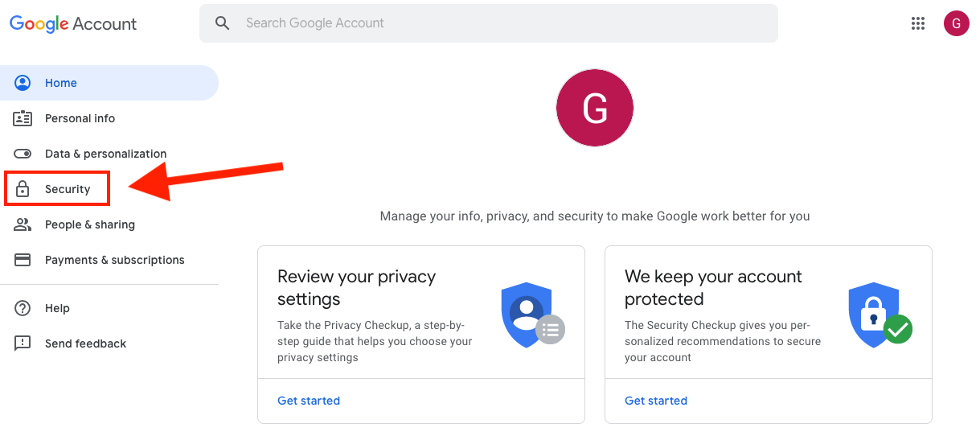Image resolution: width=980 pixels, height=436 pixels.
Task: Click the Personal info ID card icon
Action: [x=23, y=118]
